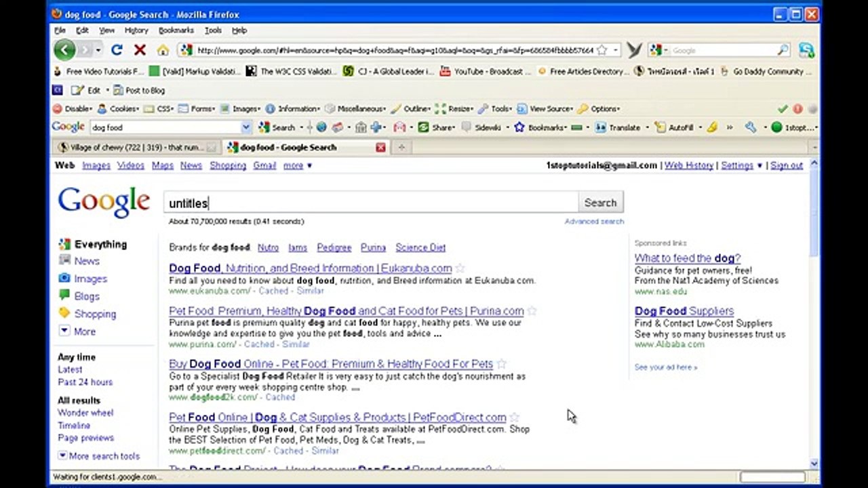This screenshot has width=868, height=488.
Task: Open Web Developer View Source menu
Action: 545,108
